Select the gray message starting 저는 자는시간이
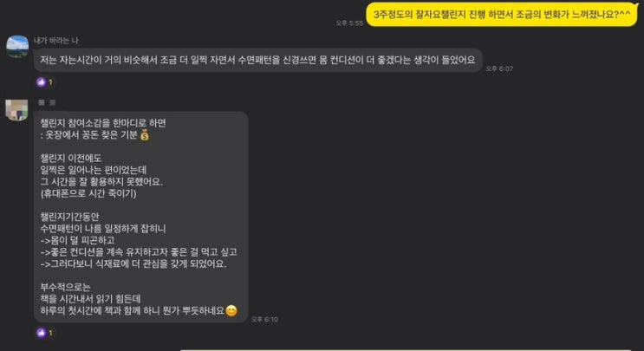Viewport: 644px width, 351px height. point(258,60)
